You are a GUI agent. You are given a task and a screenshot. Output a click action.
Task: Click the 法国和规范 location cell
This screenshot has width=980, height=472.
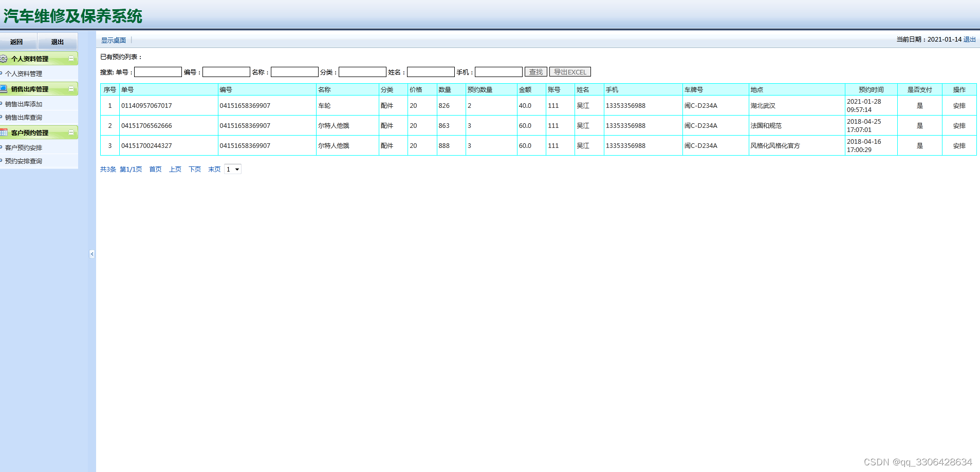click(797, 125)
